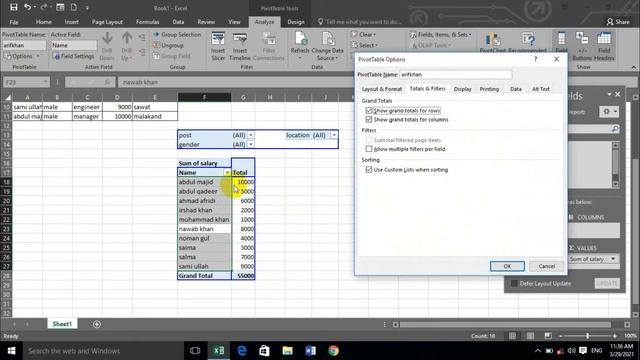Open Chrome from the taskbar
640x360 pixels.
tap(333, 351)
